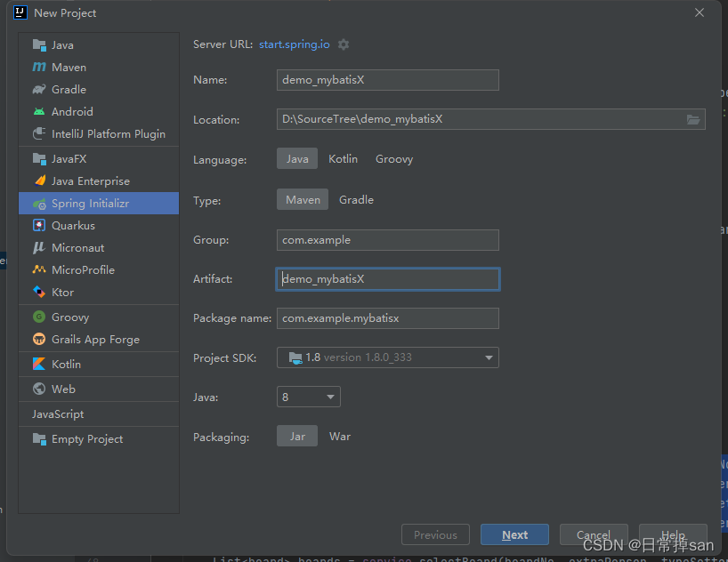Click the Next button
This screenshot has width=728, height=562.
tap(514, 534)
